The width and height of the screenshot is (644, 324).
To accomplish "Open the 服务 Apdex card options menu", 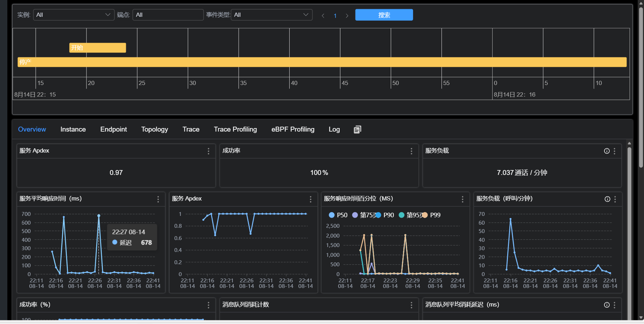I will [208, 151].
